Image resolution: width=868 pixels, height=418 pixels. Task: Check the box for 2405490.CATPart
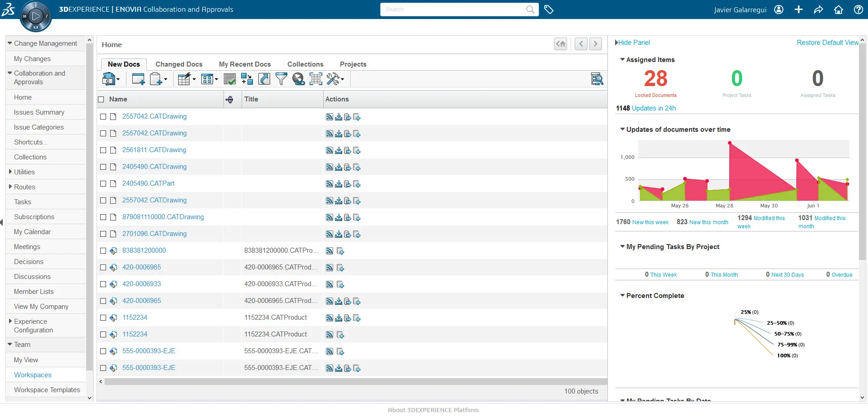[103, 184]
